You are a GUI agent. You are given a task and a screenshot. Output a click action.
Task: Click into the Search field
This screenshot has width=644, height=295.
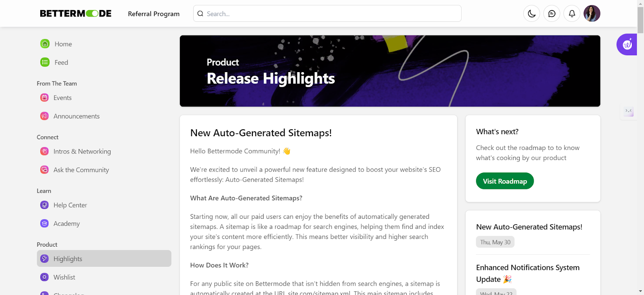pos(327,14)
